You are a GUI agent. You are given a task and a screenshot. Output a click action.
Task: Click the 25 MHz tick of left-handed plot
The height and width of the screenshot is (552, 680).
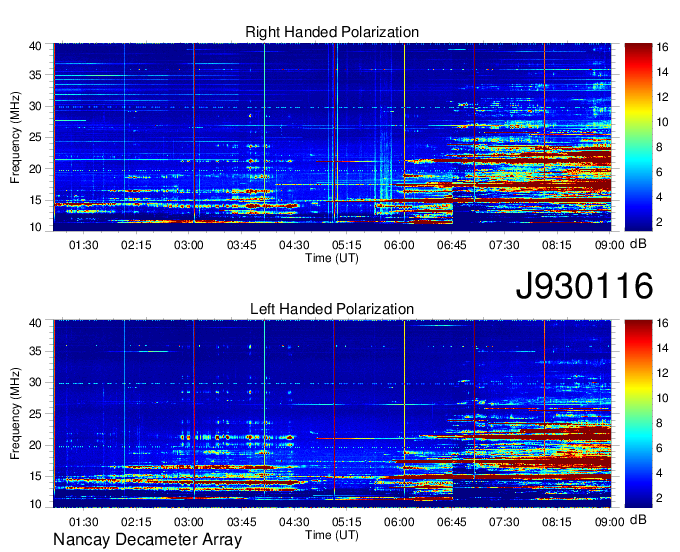(35, 414)
